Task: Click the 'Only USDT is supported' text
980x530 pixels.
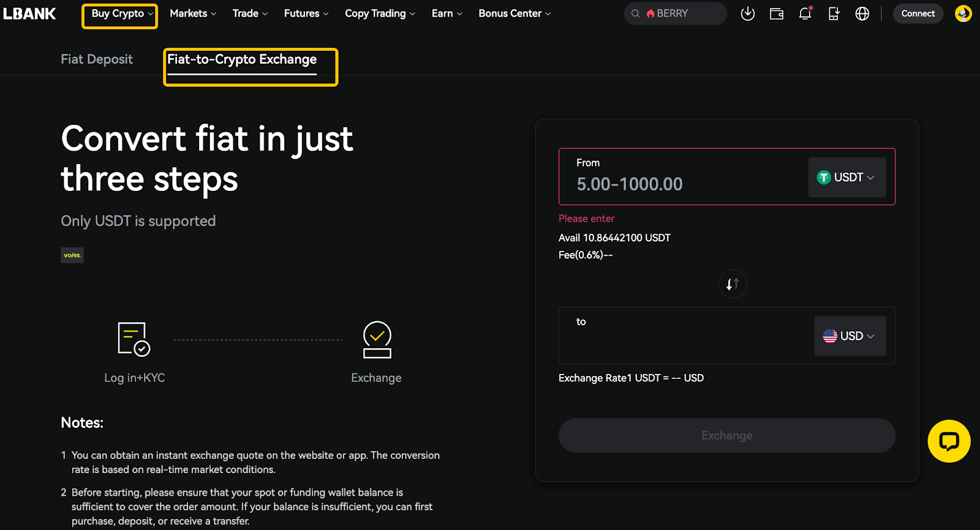Action: 138,221
